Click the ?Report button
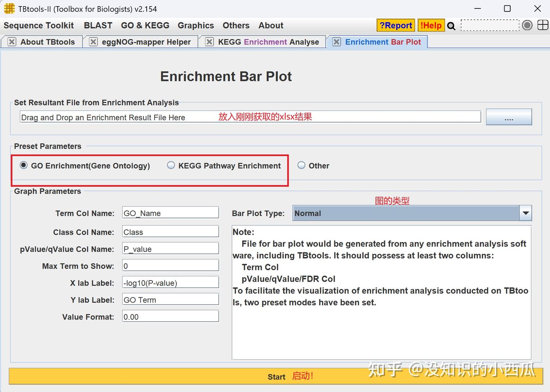 [396, 26]
